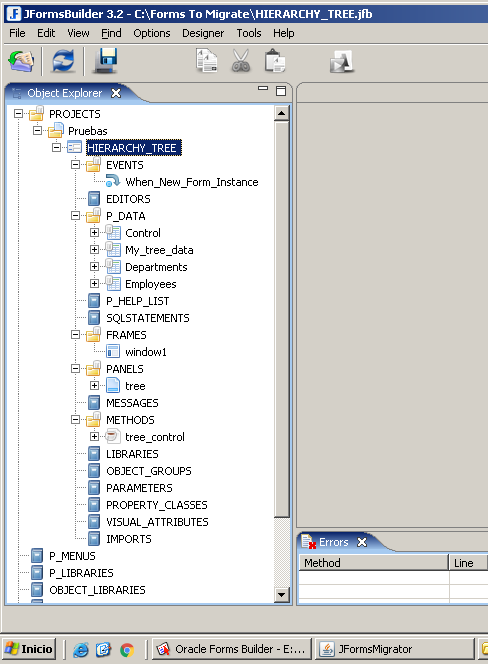Select the OBJECT_LIBRARIES tree row
This screenshot has width=488, height=664.
[97, 590]
